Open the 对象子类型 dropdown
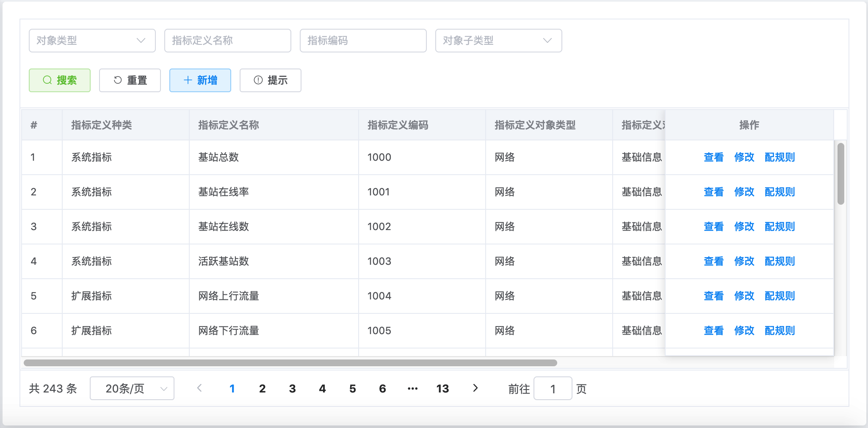The height and width of the screenshot is (428, 868). click(499, 41)
